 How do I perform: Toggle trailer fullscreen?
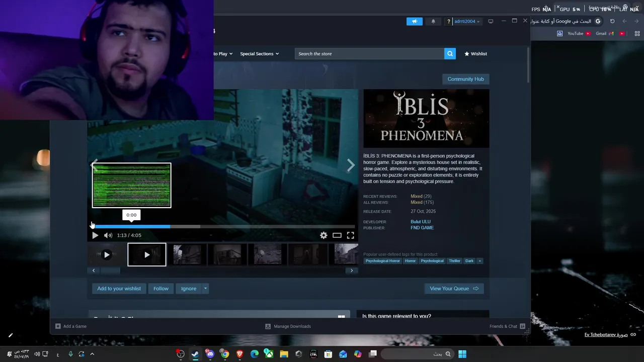(x=351, y=235)
